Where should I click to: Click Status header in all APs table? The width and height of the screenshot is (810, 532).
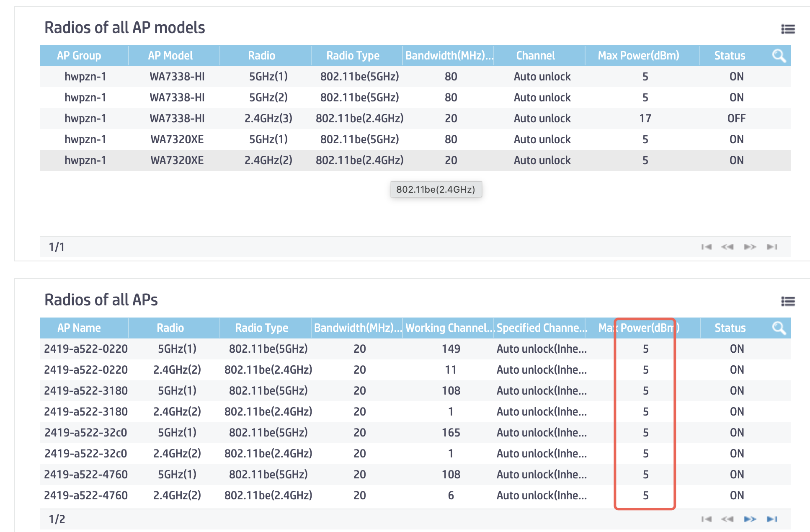coord(730,328)
